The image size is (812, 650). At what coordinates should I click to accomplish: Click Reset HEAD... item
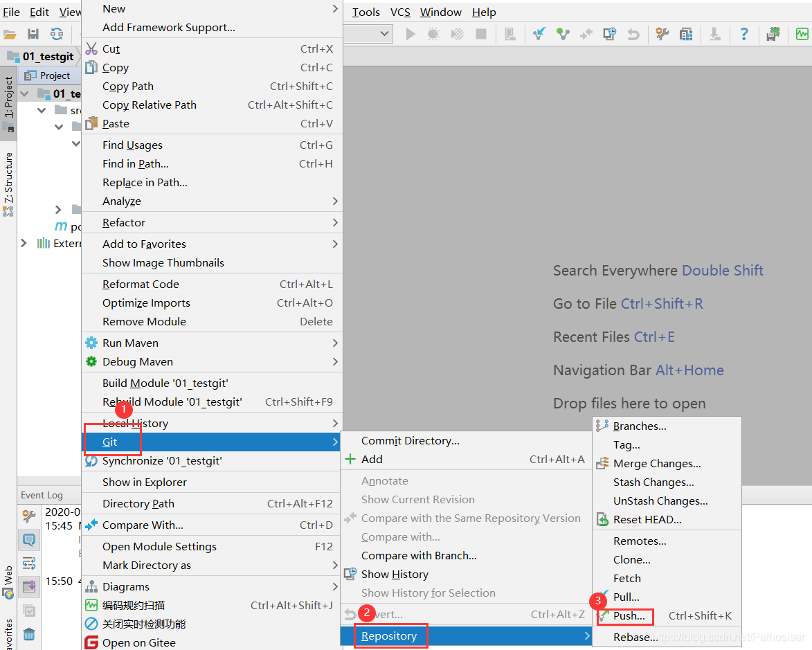pyautogui.click(x=667, y=519)
